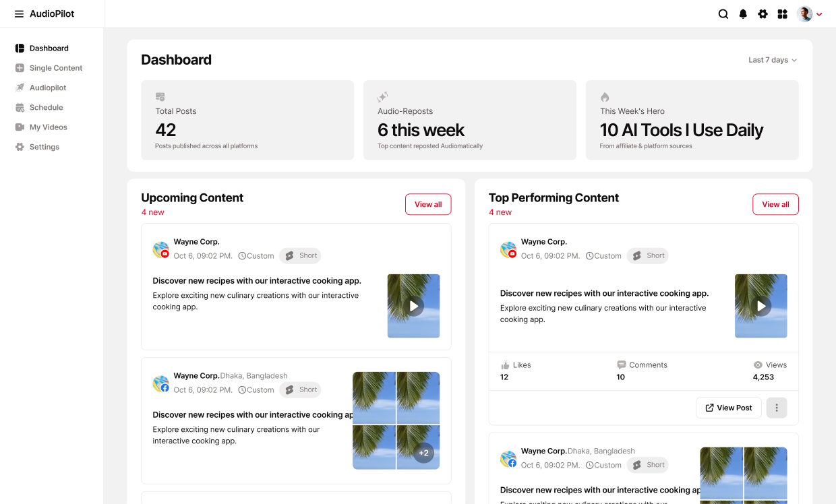Image resolution: width=836 pixels, height=504 pixels.
Task: Click the settings gear in top bar
Action: [763, 14]
